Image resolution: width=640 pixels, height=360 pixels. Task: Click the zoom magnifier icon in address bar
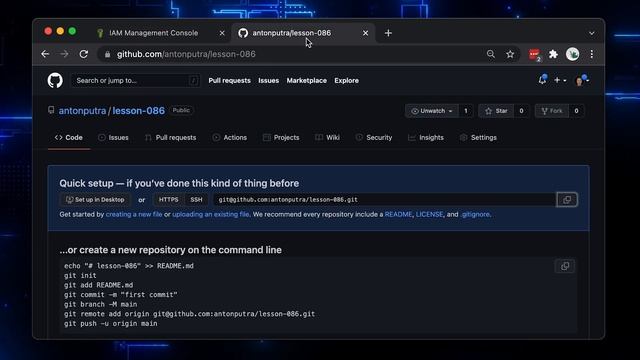click(x=491, y=54)
